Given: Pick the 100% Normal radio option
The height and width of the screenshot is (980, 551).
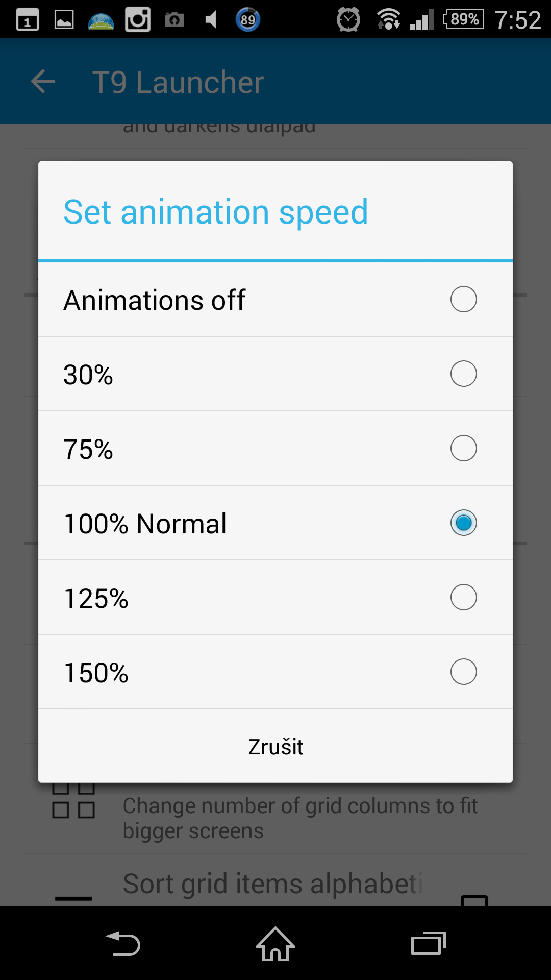Looking at the screenshot, I should coord(463,523).
